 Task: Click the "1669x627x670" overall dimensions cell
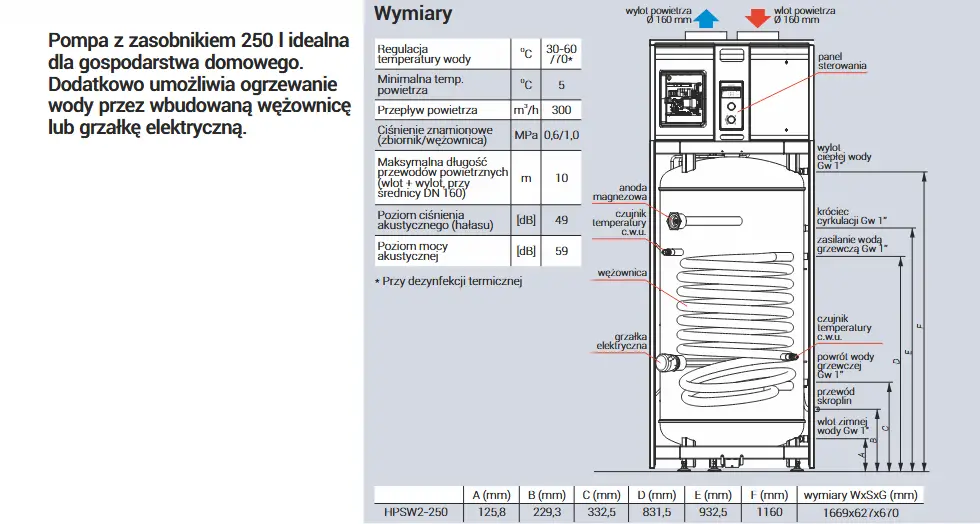[860, 512]
